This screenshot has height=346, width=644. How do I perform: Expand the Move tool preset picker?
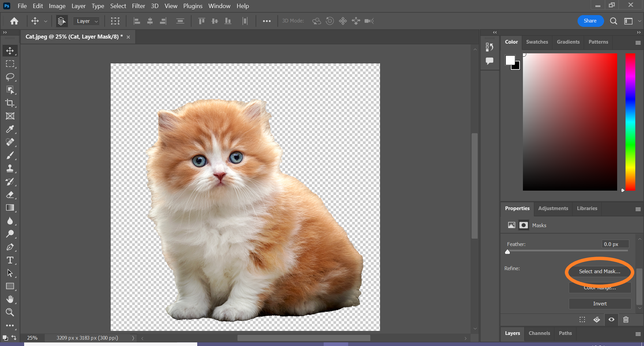coord(46,21)
